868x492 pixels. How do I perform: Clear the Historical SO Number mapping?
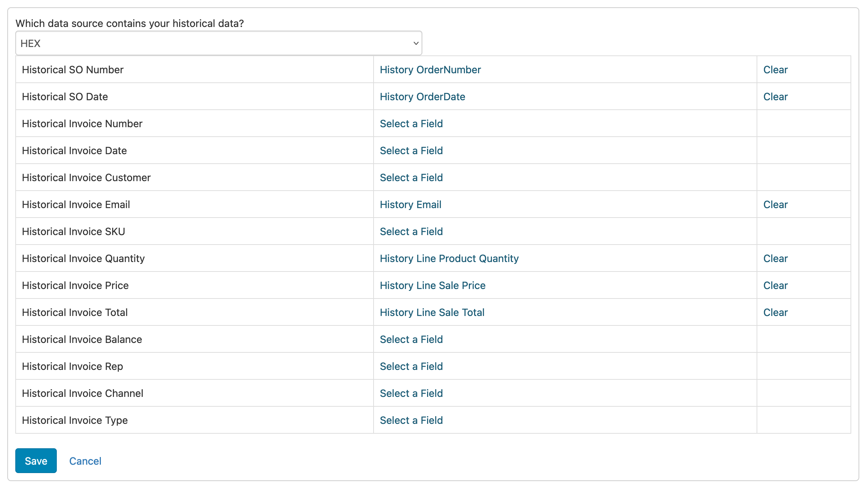775,70
